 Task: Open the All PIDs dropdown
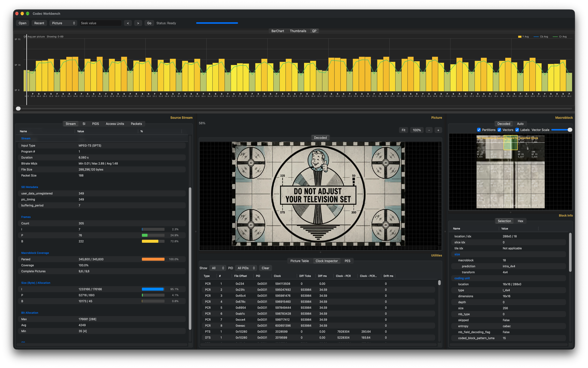tap(246, 268)
